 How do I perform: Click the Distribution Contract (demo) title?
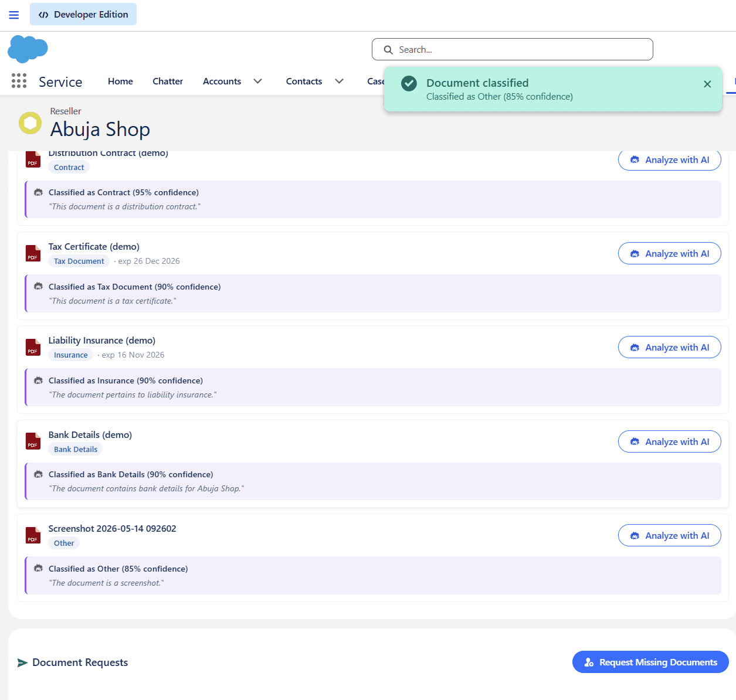pyautogui.click(x=108, y=154)
